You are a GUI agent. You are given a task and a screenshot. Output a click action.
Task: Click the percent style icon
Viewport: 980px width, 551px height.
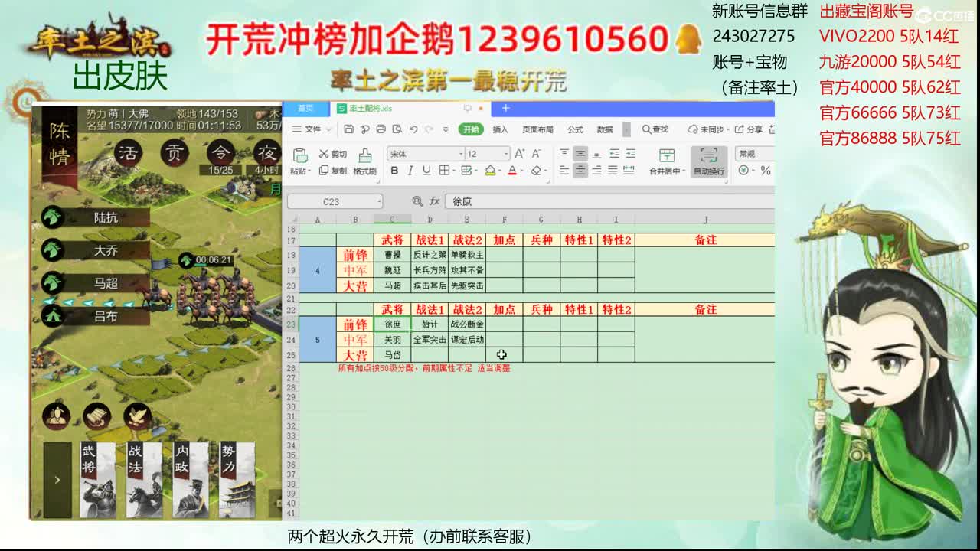pyautogui.click(x=766, y=171)
